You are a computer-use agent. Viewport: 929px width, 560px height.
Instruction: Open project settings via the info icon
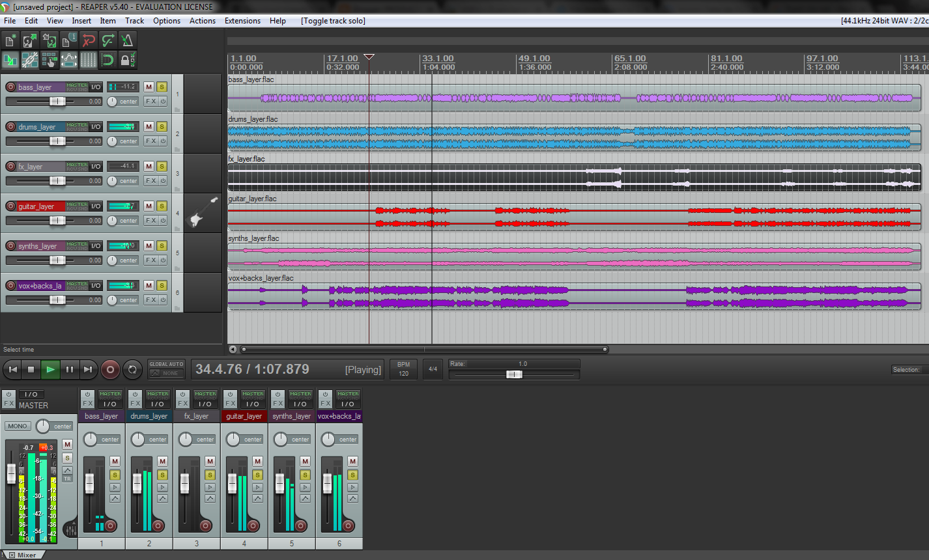click(x=68, y=40)
